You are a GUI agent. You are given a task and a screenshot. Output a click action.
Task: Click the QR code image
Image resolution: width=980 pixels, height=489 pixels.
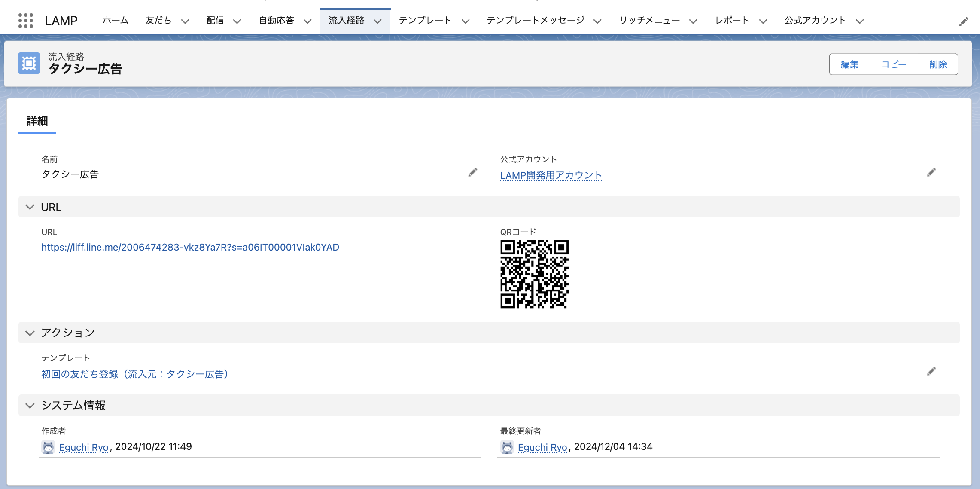(x=534, y=274)
